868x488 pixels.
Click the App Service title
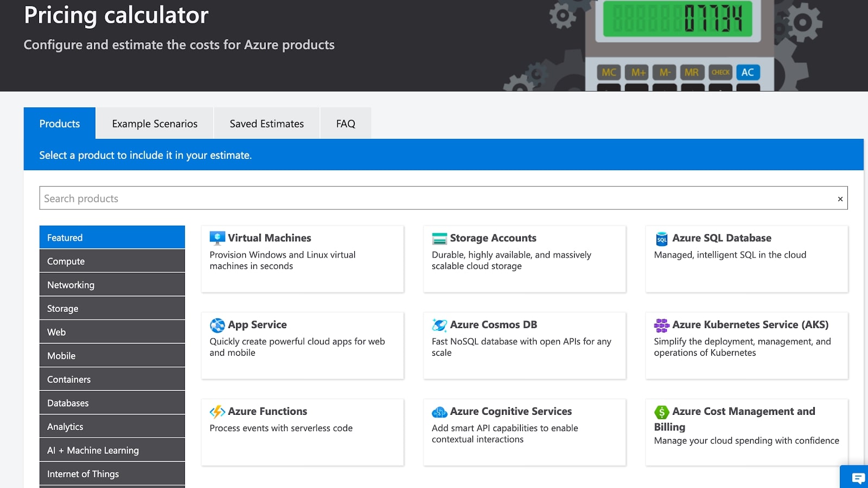[x=257, y=325]
